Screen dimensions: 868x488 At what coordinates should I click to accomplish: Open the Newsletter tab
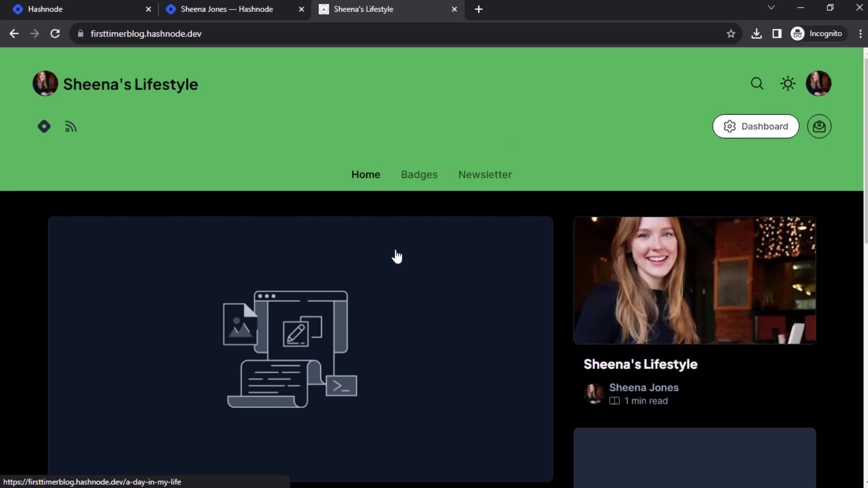pyautogui.click(x=485, y=174)
